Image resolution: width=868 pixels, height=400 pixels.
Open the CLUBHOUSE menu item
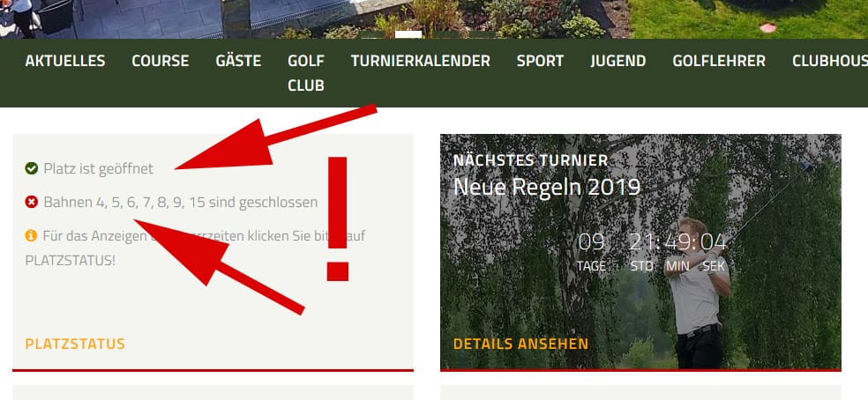(x=830, y=61)
